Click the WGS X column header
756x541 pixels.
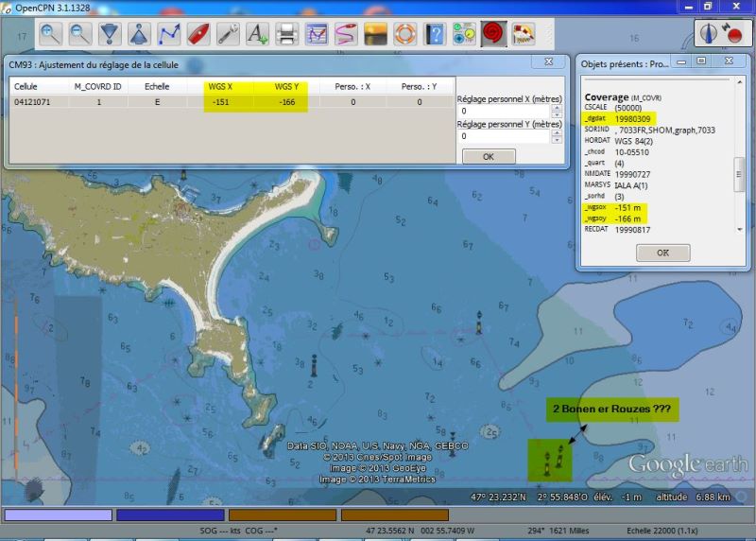pos(220,87)
